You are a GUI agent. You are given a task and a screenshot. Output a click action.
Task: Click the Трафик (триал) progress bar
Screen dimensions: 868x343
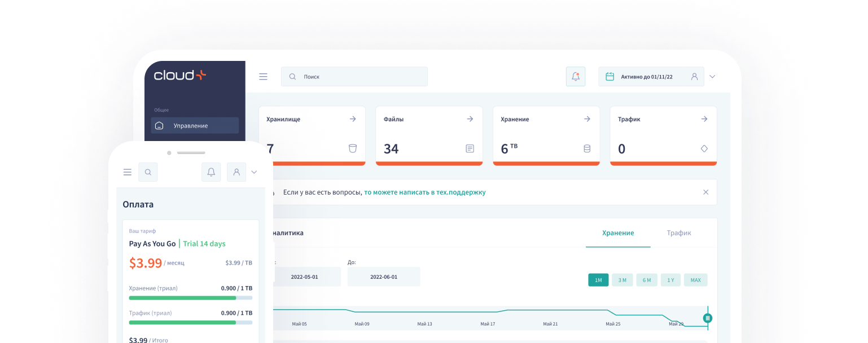click(x=191, y=323)
